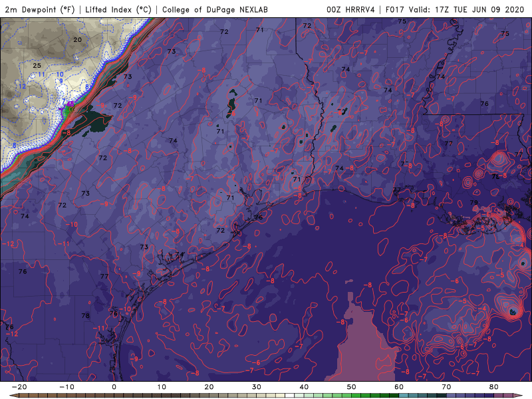Click the left arrow end of the color bar
The width and height of the screenshot is (532, 399).
click(14, 396)
